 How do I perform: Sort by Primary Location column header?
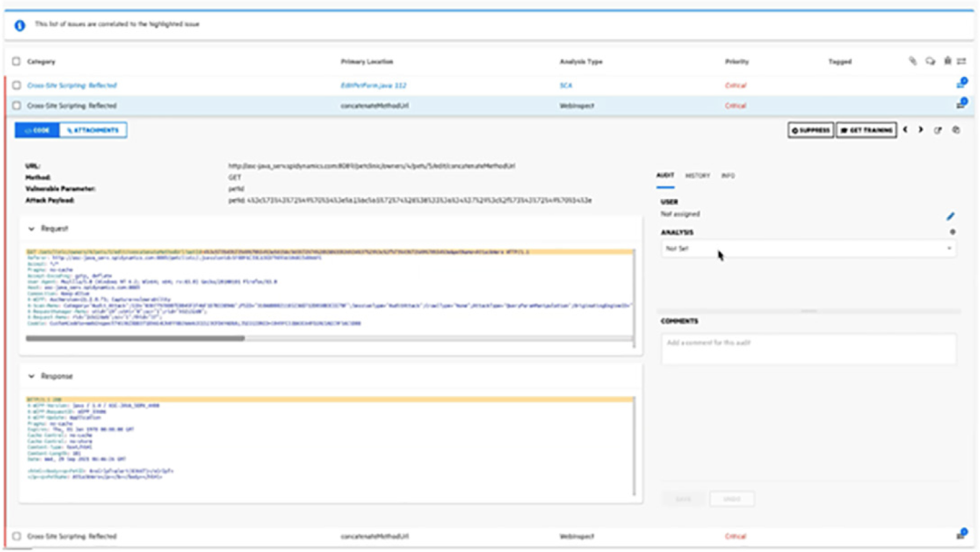pyautogui.click(x=367, y=61)
